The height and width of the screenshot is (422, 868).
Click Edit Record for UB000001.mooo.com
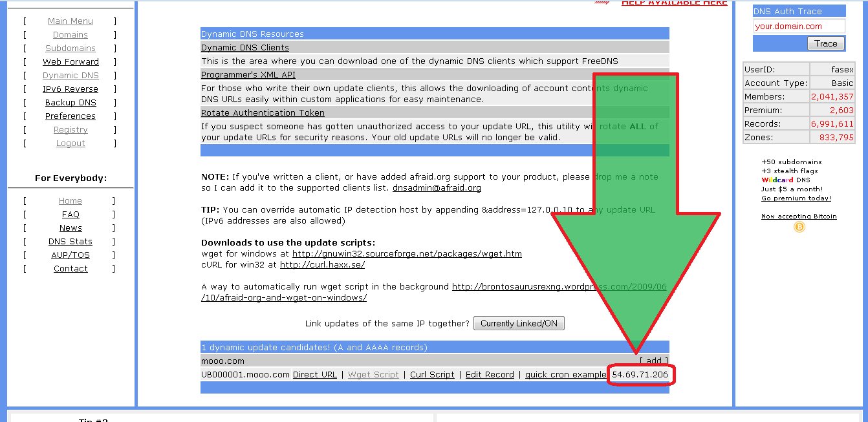(490, 375)
